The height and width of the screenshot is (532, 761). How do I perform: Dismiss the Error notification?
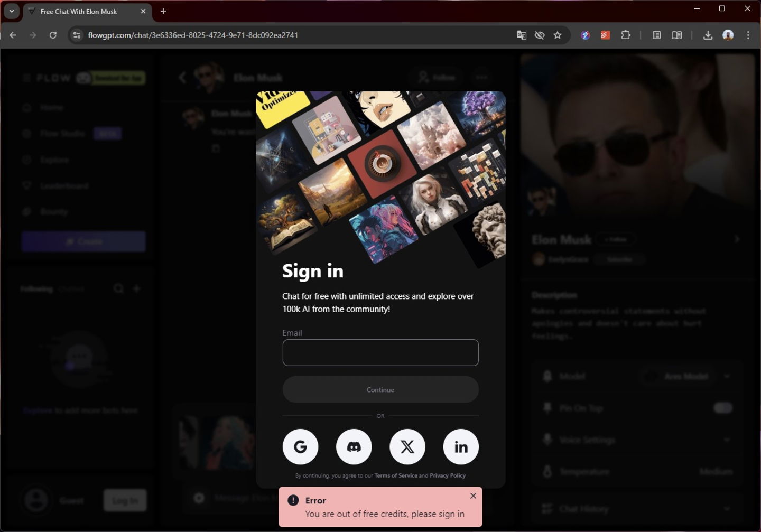[473, 496]
